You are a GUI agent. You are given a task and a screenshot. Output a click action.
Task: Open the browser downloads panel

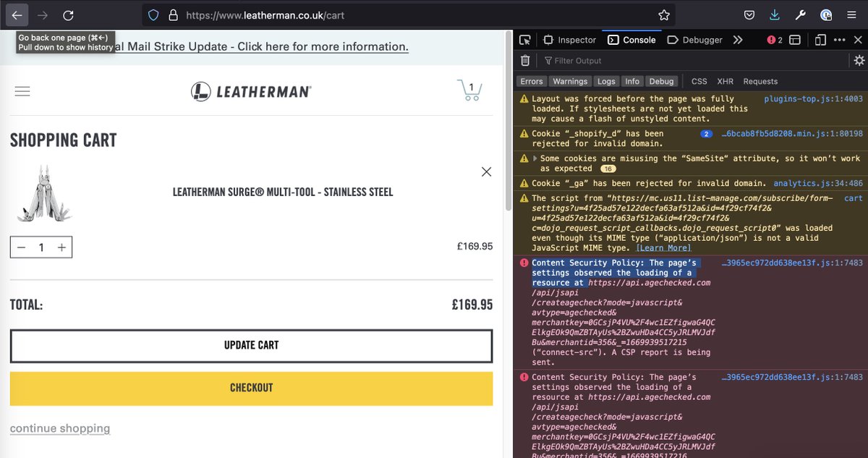click(x=775, y=14)
